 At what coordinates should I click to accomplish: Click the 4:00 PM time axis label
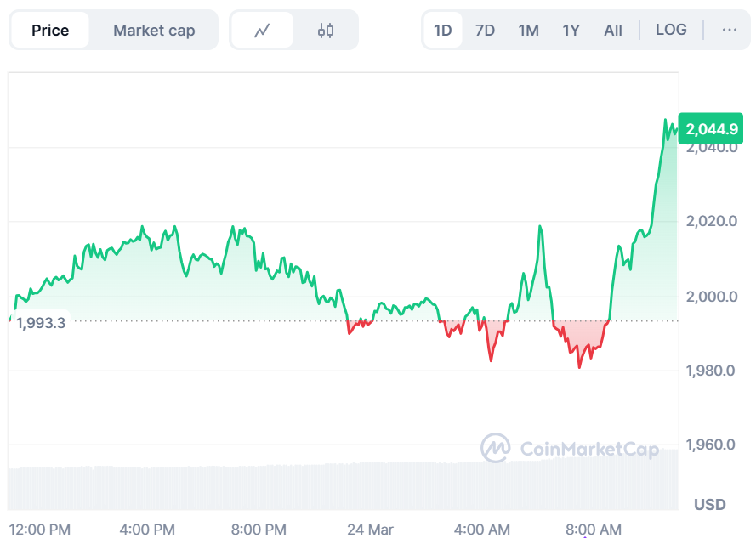pyautogui.click(x=147, y=530)
